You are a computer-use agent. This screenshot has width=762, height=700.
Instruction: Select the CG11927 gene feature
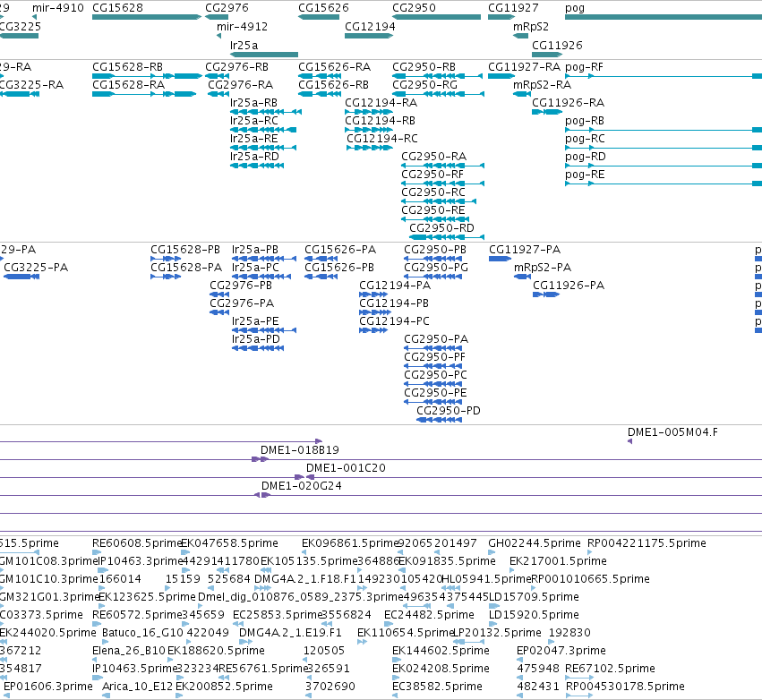[501, 17]
